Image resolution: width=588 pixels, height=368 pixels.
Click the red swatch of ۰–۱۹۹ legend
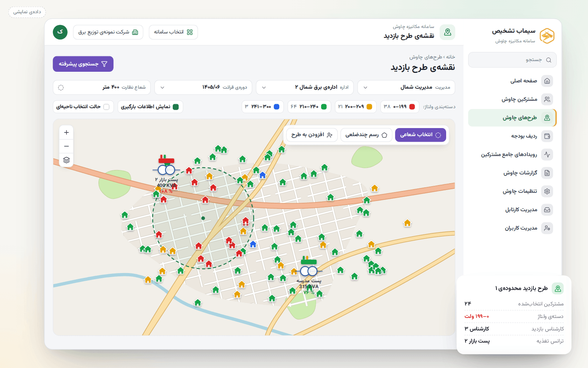pos(412,107)
